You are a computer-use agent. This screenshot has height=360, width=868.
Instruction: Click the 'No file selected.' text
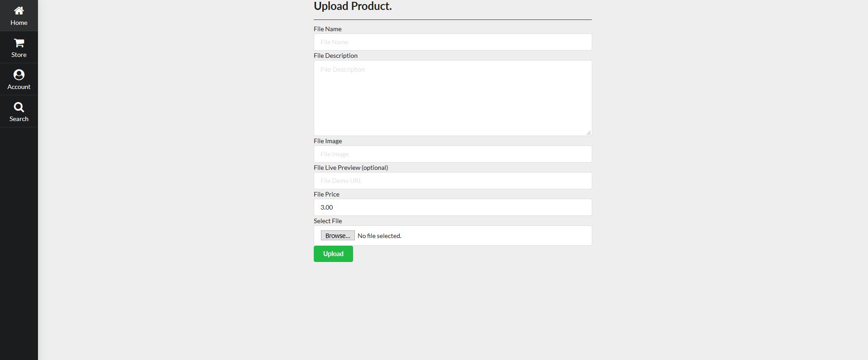coord(379,236)
